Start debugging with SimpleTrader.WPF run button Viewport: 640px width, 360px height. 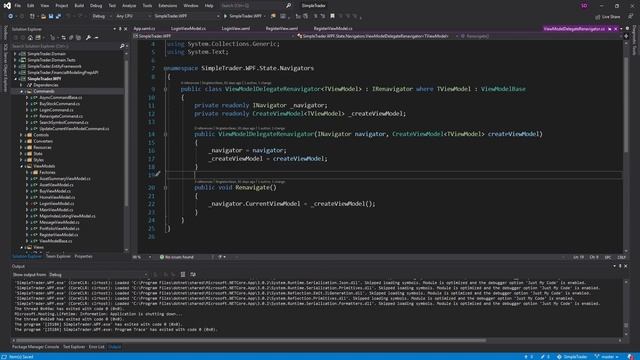tap(243, 16)
